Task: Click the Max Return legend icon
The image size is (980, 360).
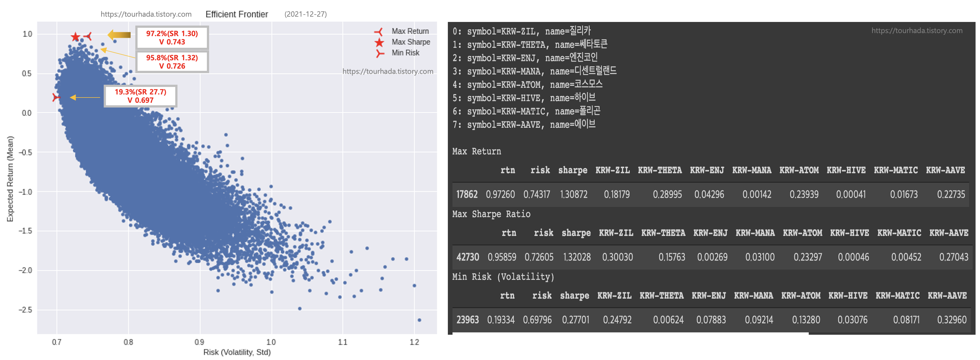Action: [x=379, y=32]
